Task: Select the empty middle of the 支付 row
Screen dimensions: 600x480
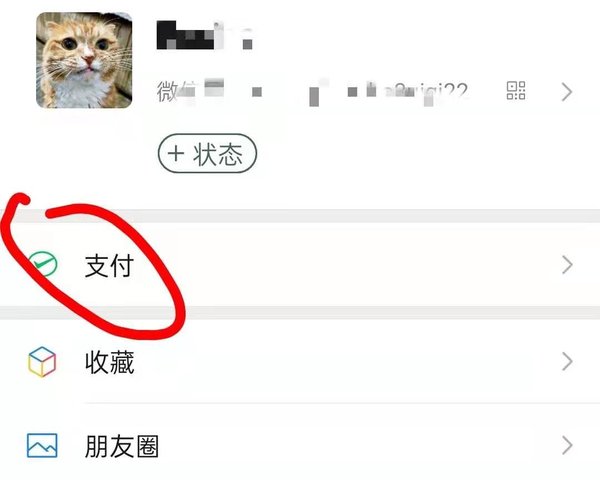Action: click(344, 265)
